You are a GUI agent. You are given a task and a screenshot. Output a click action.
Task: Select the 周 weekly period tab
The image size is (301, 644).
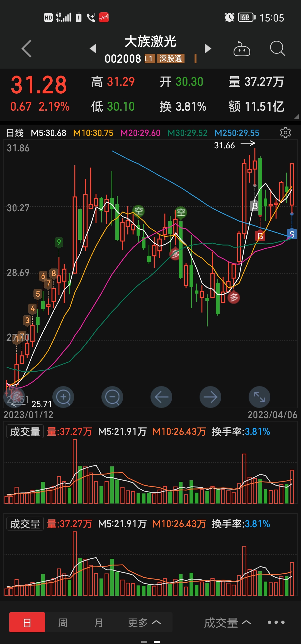[x=63, y=622]
